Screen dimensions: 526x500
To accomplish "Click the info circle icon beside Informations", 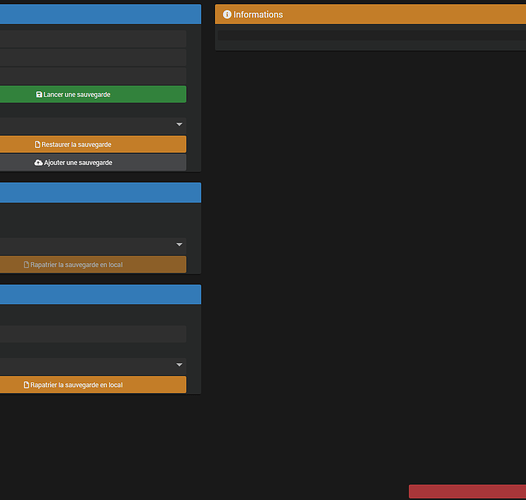I will (227, 14).
